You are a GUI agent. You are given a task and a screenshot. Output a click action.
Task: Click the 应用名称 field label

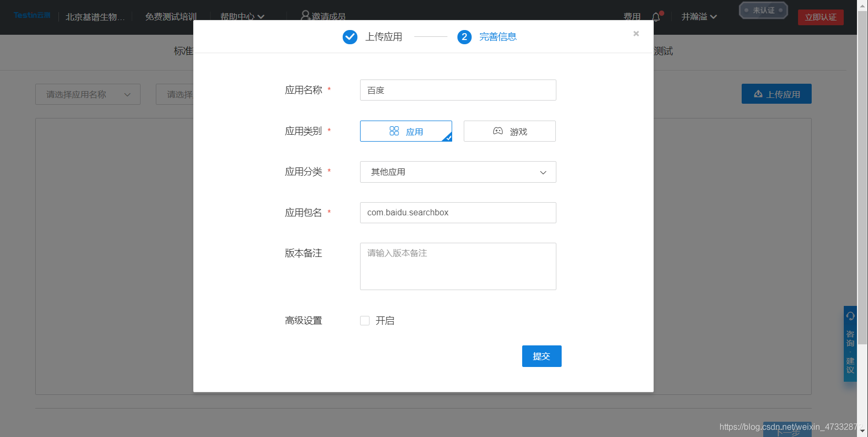pyautogui.click(x=304, y=90)
